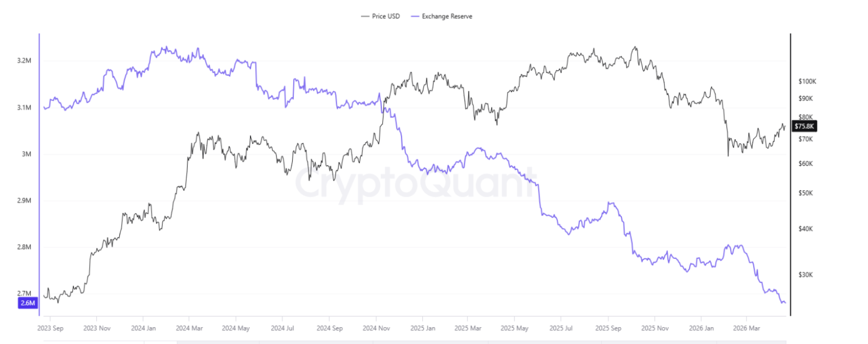Toggle the Price USD legend series
868x344 pixels.
(x=385, y=16)
